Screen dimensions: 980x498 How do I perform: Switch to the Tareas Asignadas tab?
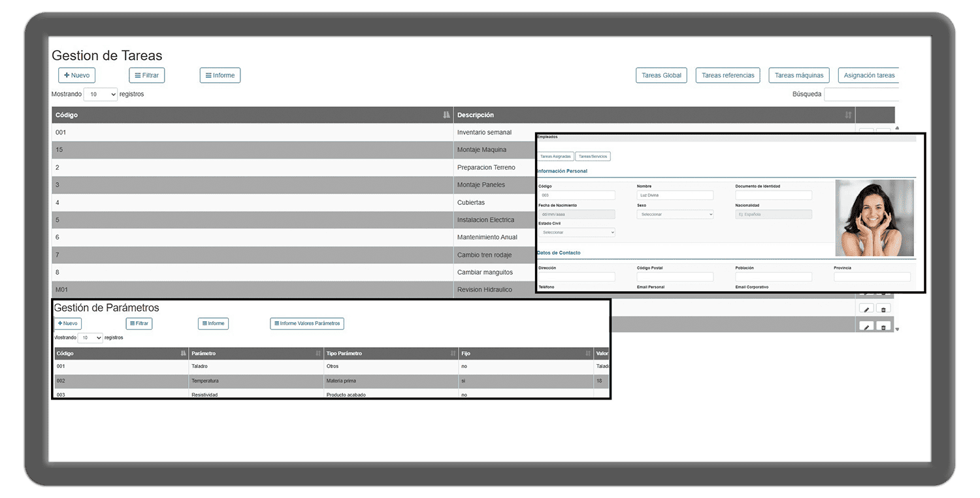click(x=555, y=157)
